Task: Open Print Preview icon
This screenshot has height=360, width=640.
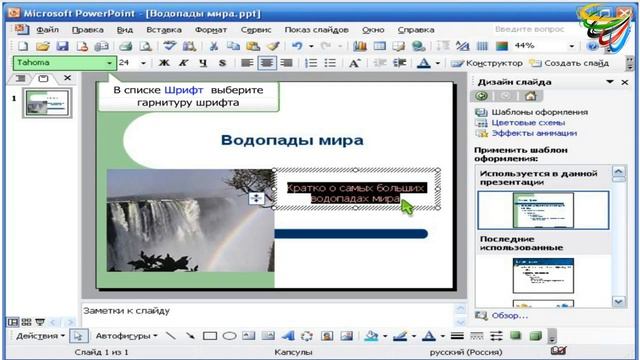Action: [x=145, y=46]
